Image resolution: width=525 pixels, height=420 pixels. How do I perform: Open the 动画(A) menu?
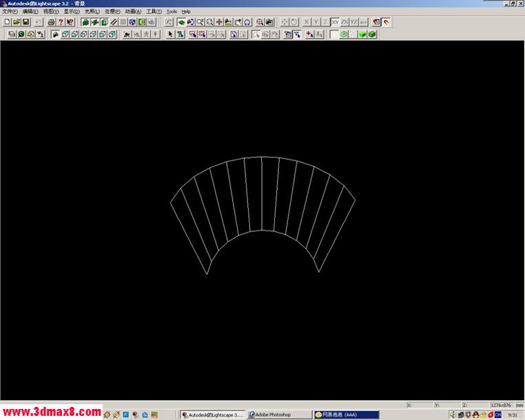(x=133, y=12)
